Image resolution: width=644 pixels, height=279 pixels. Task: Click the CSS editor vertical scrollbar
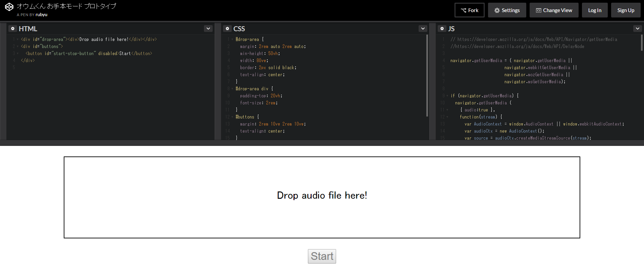point(427,76)
